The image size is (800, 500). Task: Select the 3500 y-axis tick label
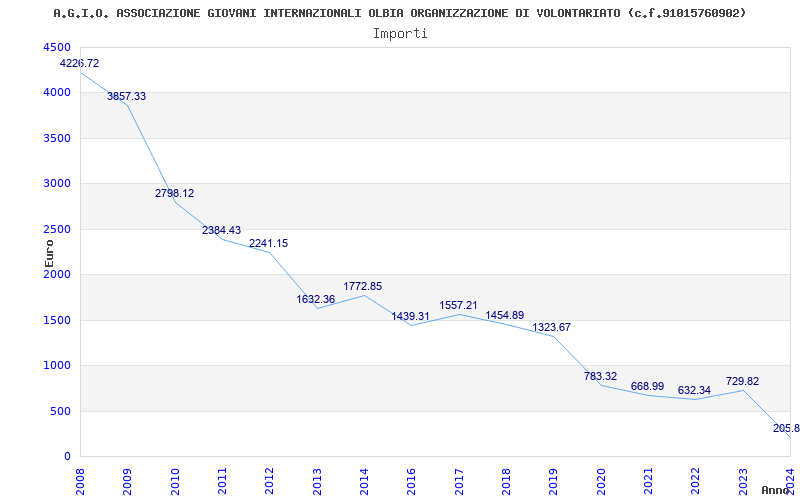58,138
